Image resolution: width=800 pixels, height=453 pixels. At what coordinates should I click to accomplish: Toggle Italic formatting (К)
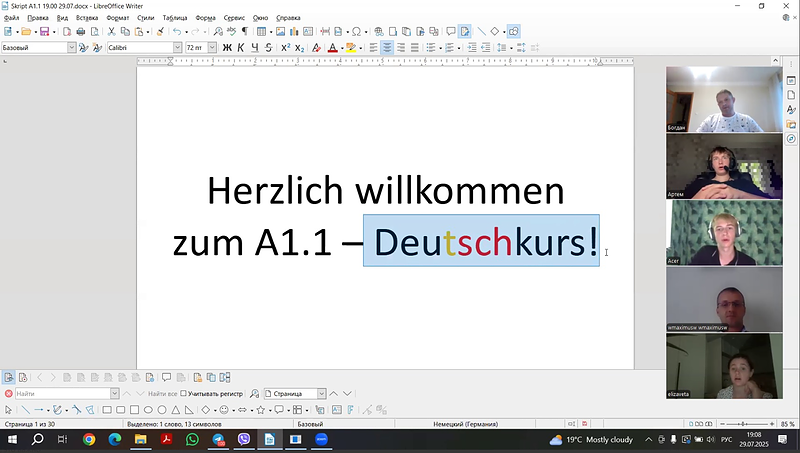241,47
